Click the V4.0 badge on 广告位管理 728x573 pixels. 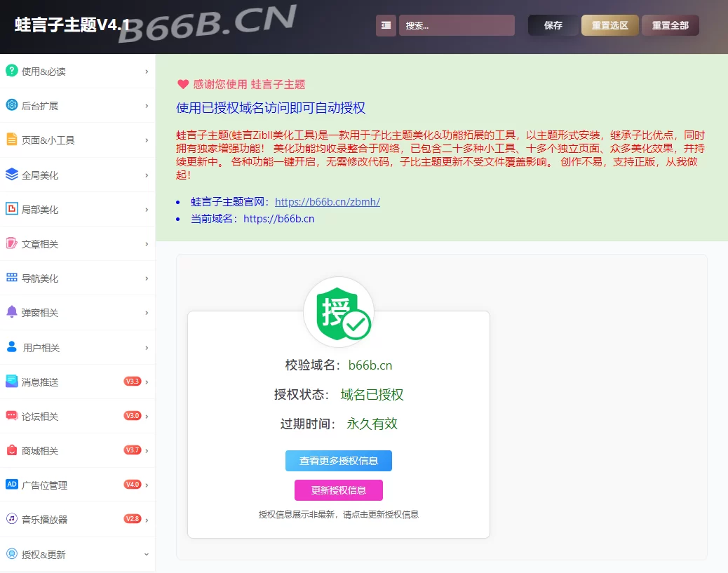pos(133,485)
